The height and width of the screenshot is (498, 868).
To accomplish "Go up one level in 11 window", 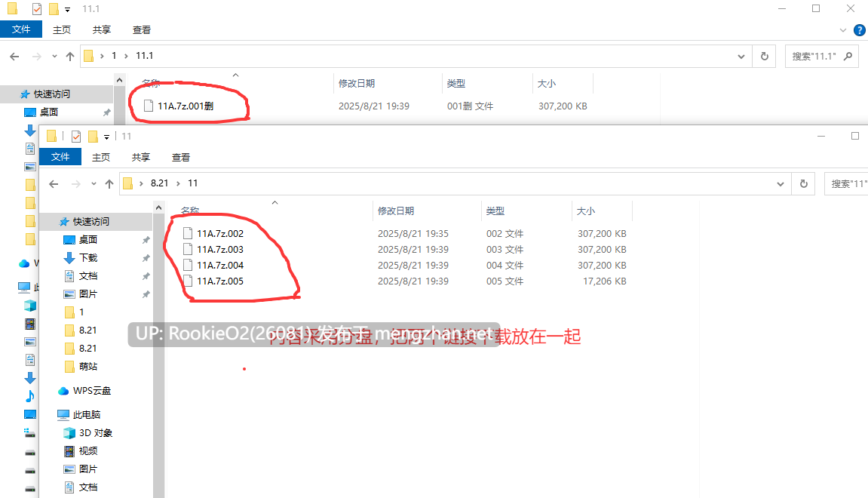I will click(109, 184).
